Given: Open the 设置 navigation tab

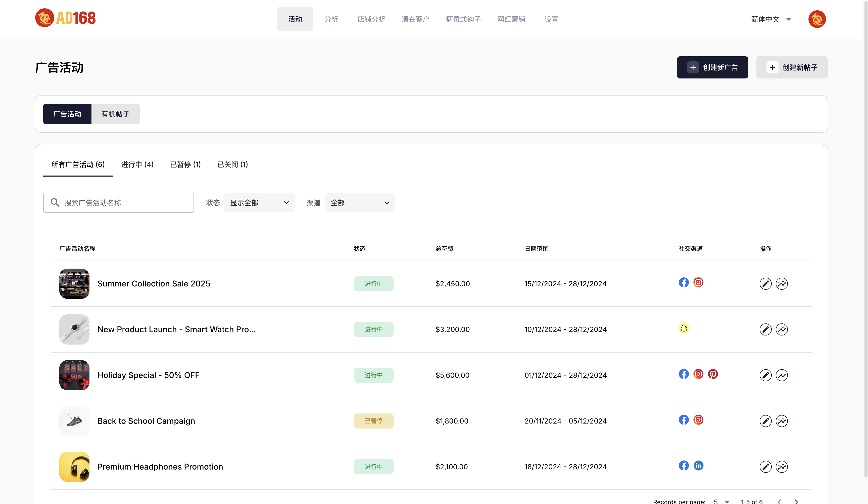Looking at the screenshot, I should tap(551, 19).
